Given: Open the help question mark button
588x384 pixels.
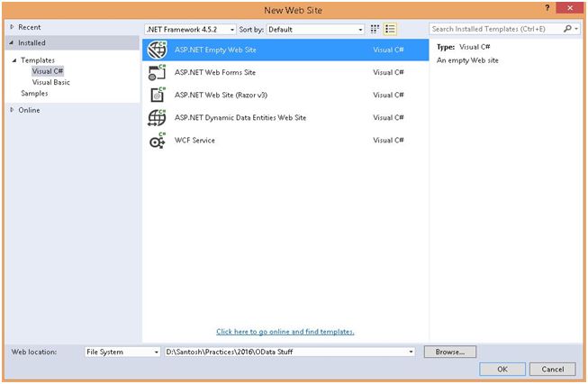Looking at the screenshot, I should tap(547, 8).
